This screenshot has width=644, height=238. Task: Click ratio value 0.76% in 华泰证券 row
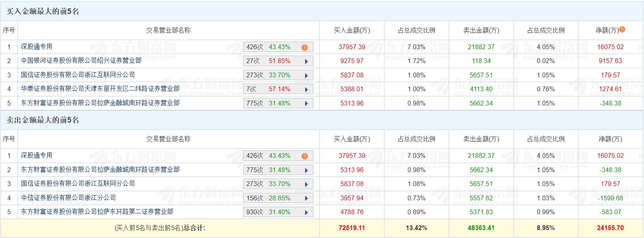546,89
